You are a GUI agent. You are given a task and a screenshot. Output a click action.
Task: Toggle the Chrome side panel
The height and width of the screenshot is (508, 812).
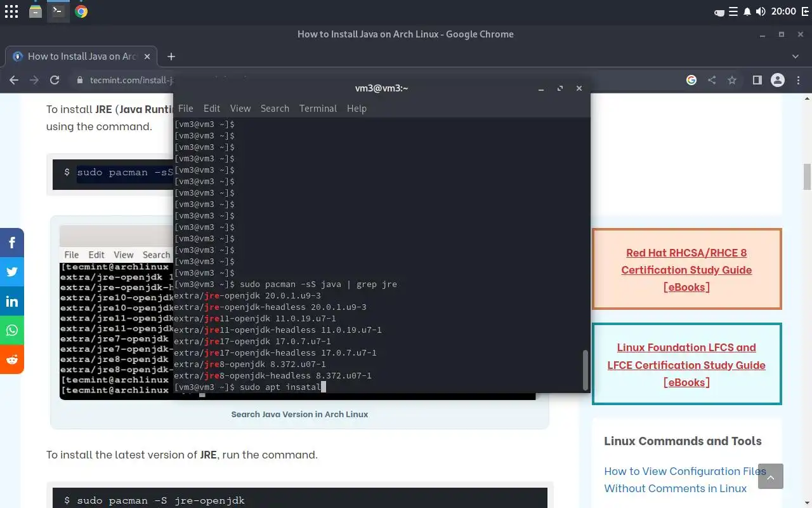click(x=757, y=80)
